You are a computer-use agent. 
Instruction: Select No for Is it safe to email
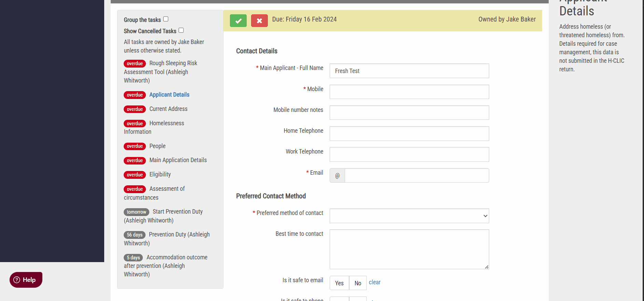click(x=358, y=283)
